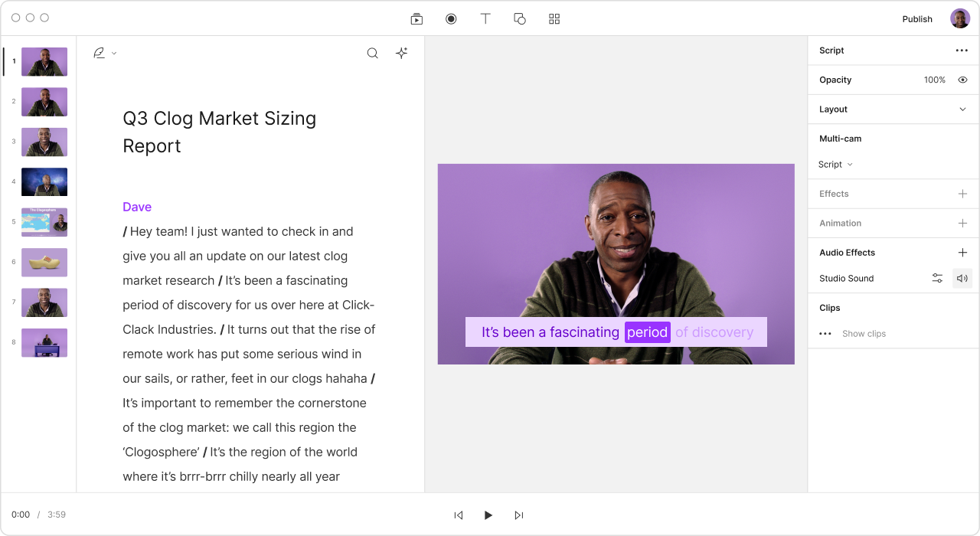Add a new Effects entry
980x536 pixels.
[962, 194]
